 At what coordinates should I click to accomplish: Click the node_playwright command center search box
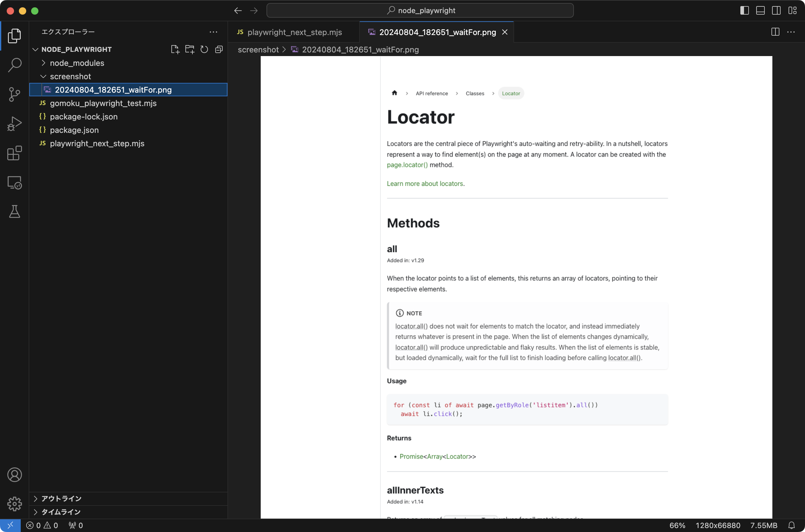pos(420,11)
